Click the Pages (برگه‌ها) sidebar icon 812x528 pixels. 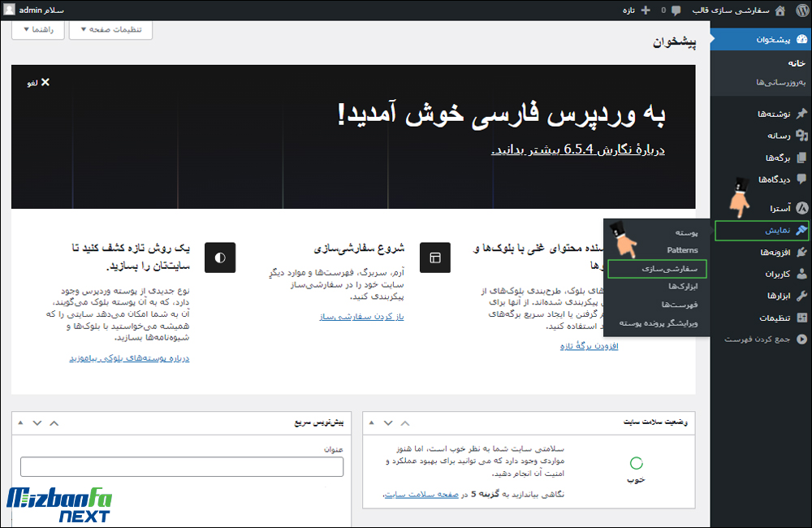(x=801, y=158)
